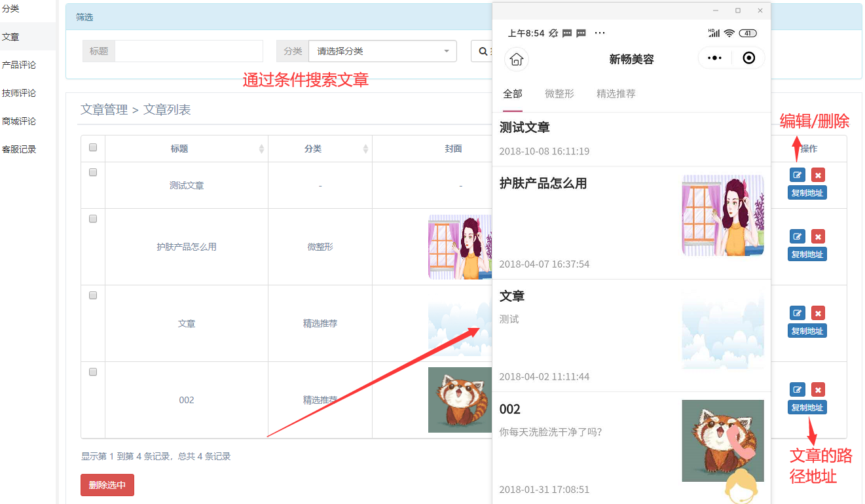The height and width of the screenshot is (504, 865).
Task: Click the 2018-04-02 11:11:44 timestamp
Action: pos(544,377)
